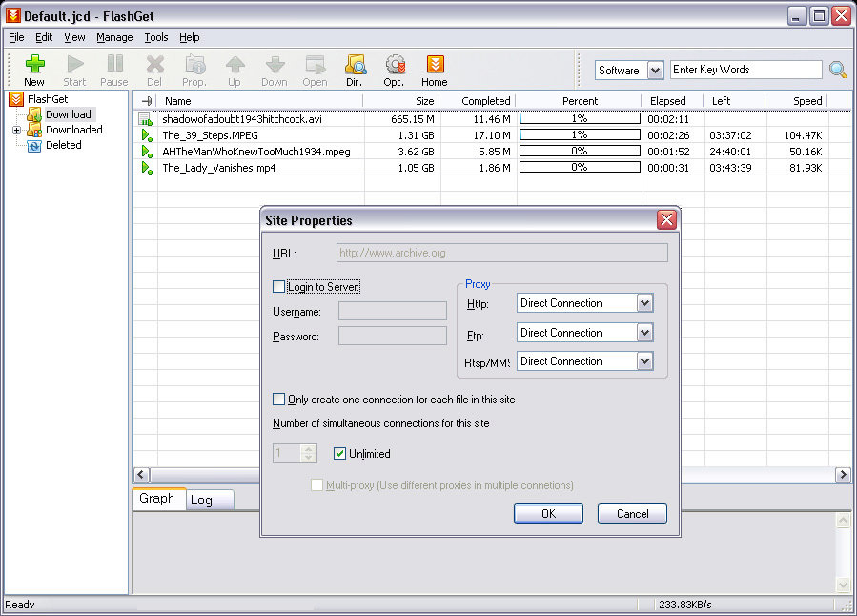Select the Downloaded folder in tree

73,130
